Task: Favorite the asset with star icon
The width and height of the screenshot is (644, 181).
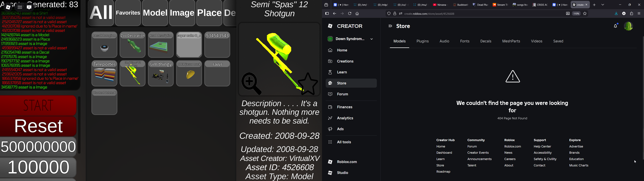Action: (308, 84)
